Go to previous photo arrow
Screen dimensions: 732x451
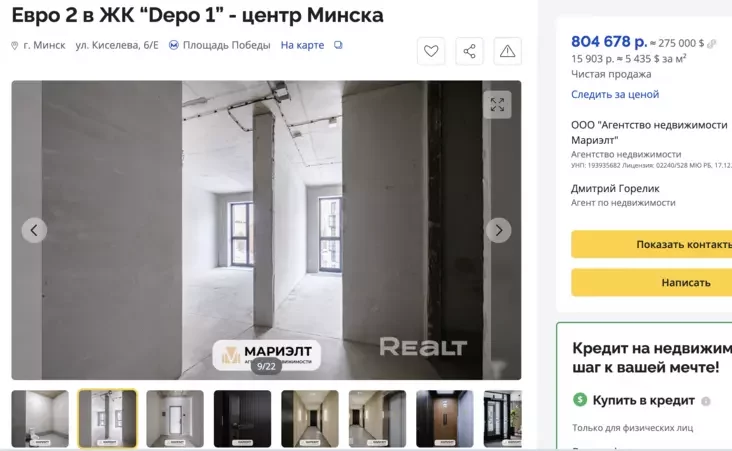[x=34, y=230]
